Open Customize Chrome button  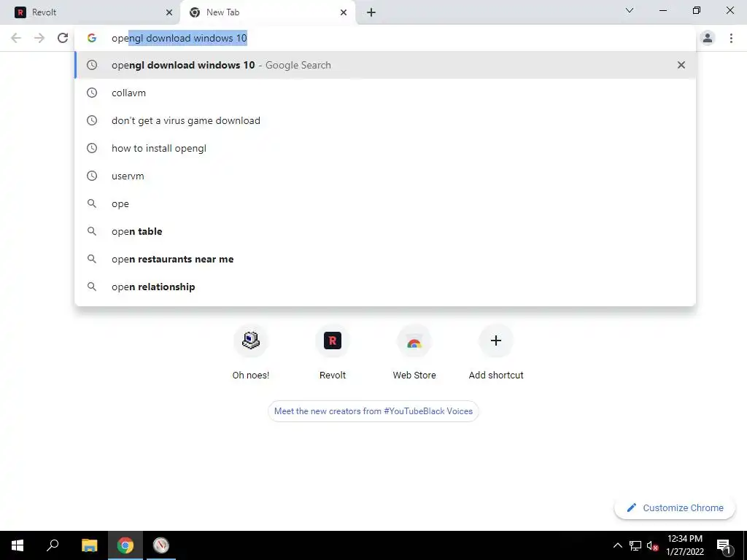click(x=675, y=507)
